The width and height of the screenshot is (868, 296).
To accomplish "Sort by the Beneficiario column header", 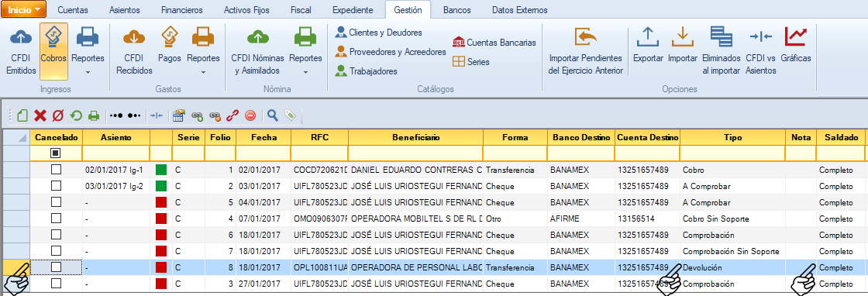I will (x=415, y=137).
